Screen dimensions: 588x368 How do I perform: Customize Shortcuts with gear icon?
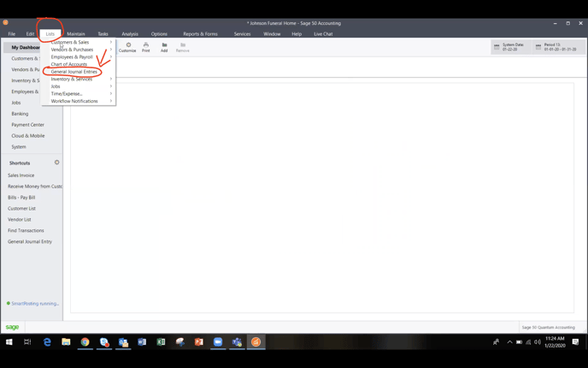click(x=57, y=163)
